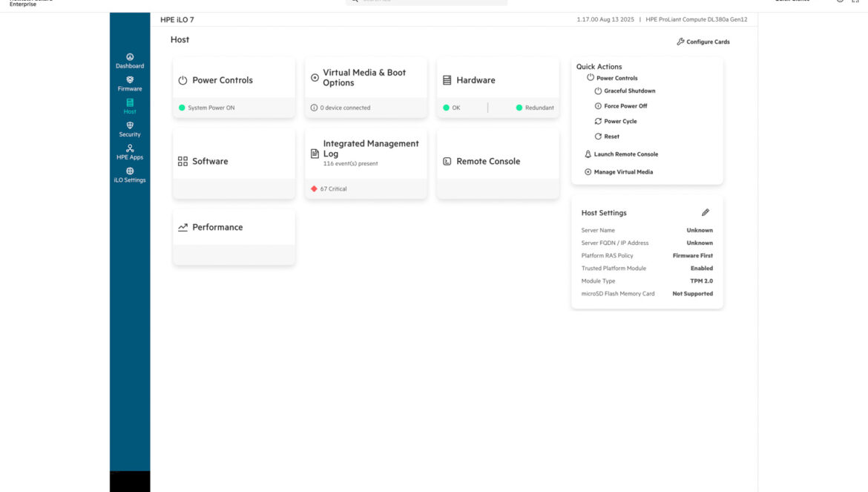The height and width of the screenshot is (492, 868).
Task: Go to the Firmware section in the sidebar
Action: click(x=130, y=80)
